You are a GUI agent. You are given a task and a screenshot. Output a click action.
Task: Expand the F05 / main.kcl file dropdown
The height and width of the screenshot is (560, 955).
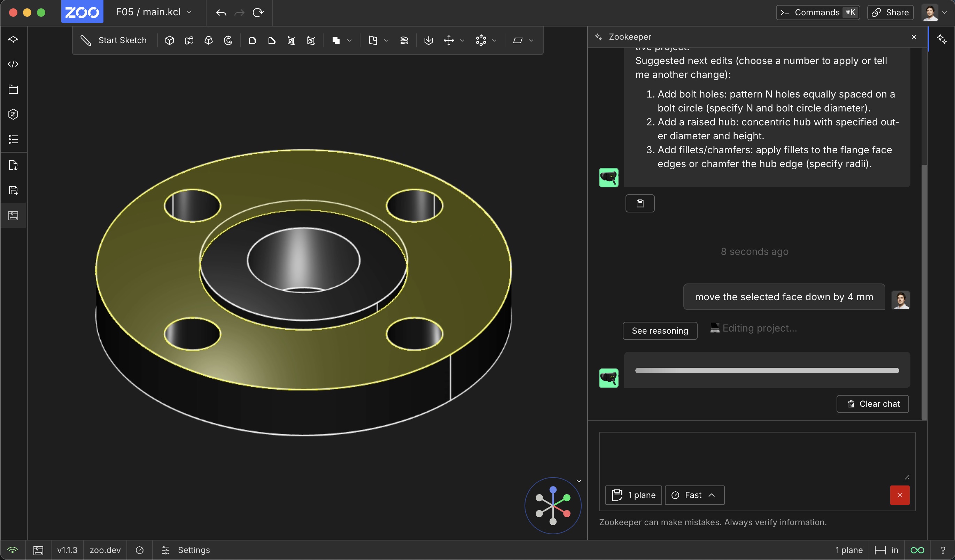[154, 12]
